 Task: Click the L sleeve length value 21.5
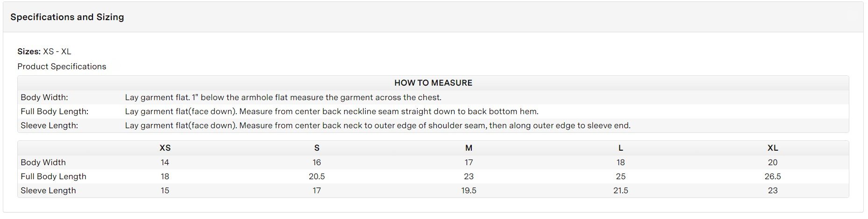tap(620, 190)
